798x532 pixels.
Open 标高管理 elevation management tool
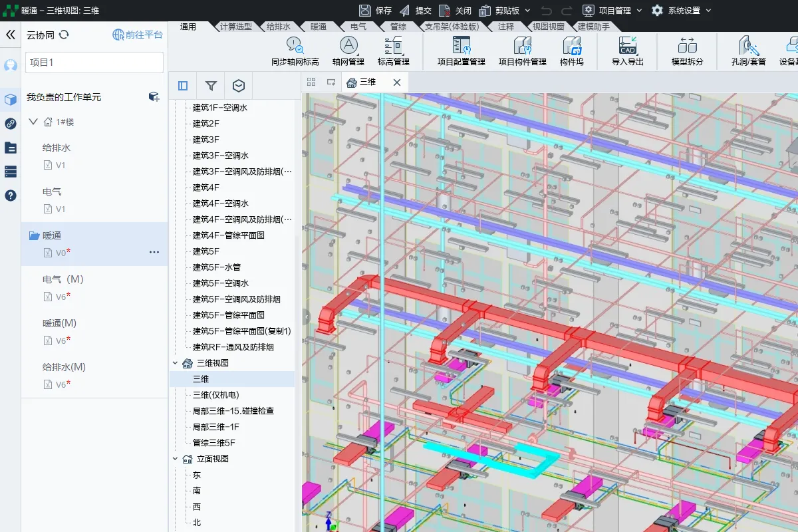393,46
